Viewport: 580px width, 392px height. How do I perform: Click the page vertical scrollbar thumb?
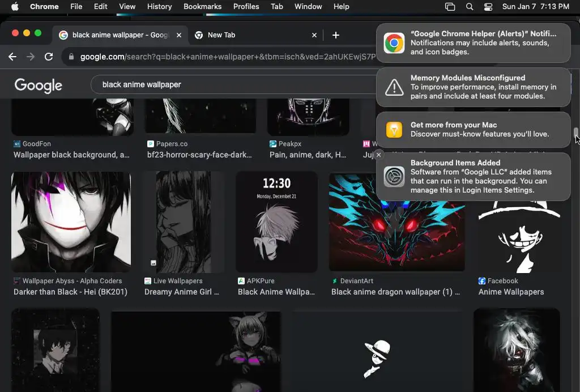click(575, 133)
